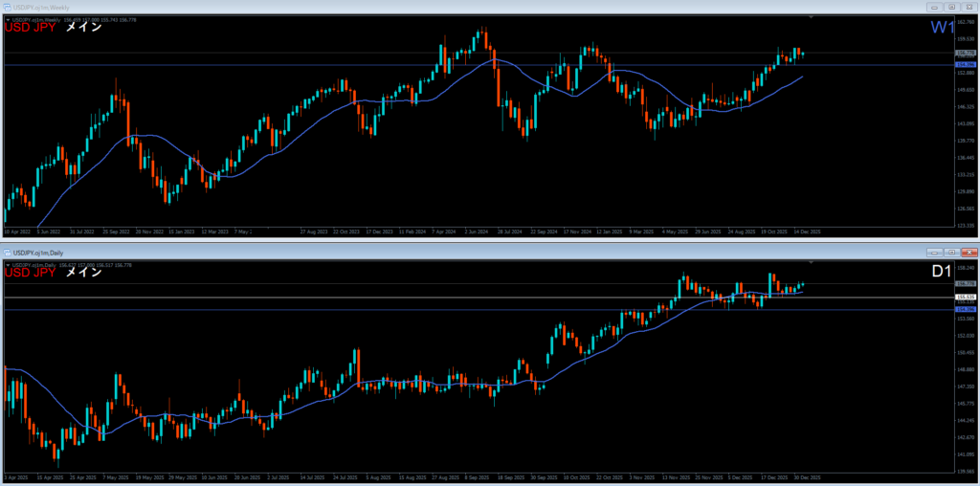Expand the arrow beside USDJPY Daily info

(x=8, y=264)
